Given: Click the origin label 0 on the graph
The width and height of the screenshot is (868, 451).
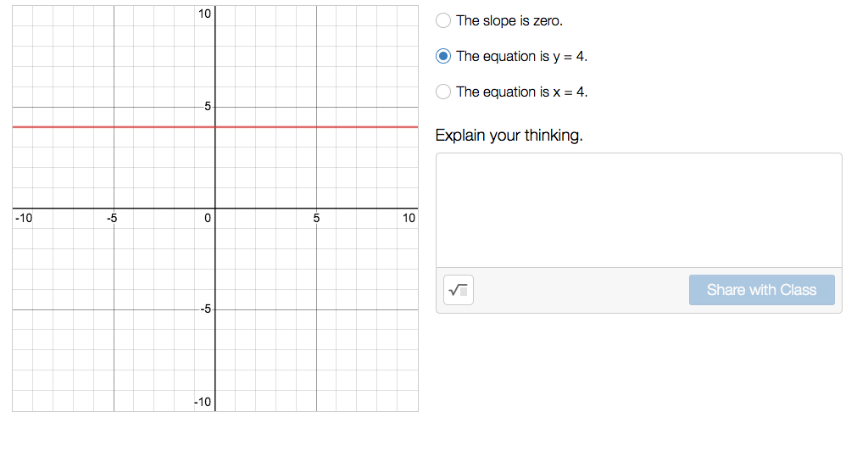Looking at the screenshot, I should coord(208,219).
